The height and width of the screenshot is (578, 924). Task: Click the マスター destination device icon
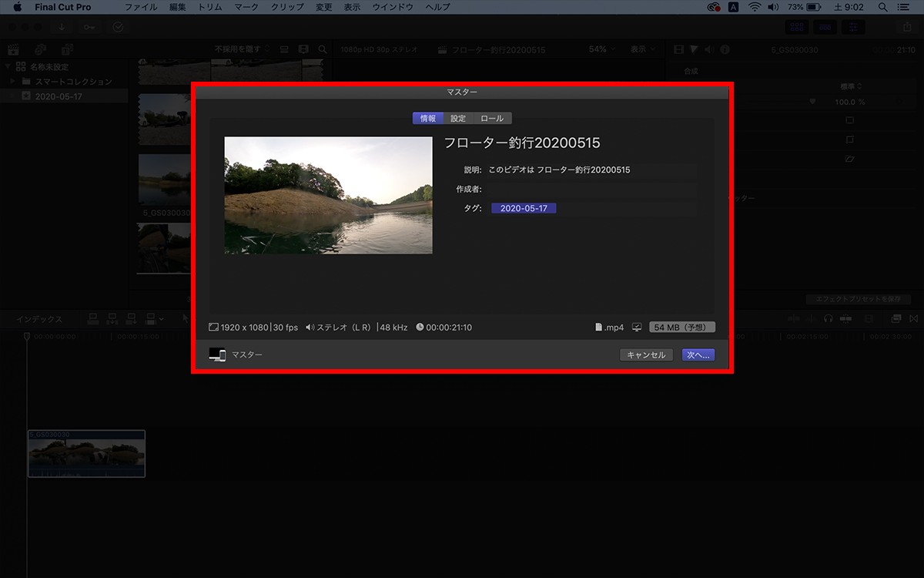tap(217, 355)
